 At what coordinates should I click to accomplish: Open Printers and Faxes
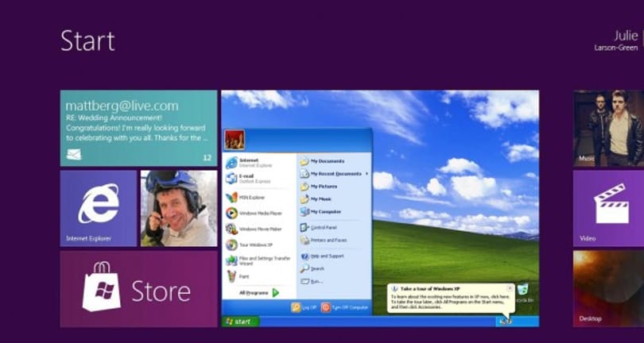coord(334,240)
